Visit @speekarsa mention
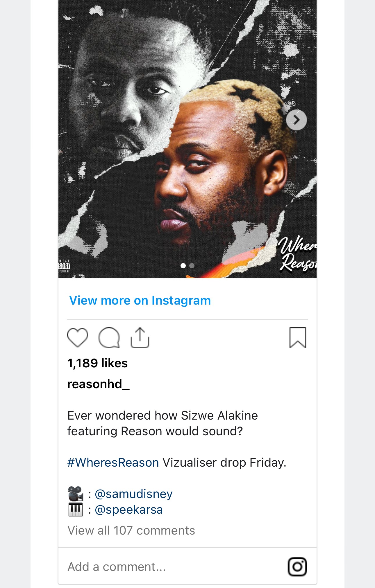 (x=129, y=510)
